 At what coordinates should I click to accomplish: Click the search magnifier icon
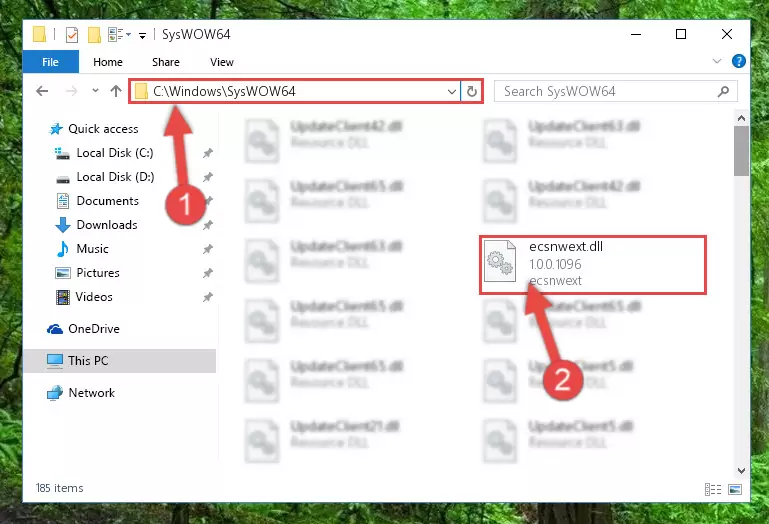tap(723, 91)
